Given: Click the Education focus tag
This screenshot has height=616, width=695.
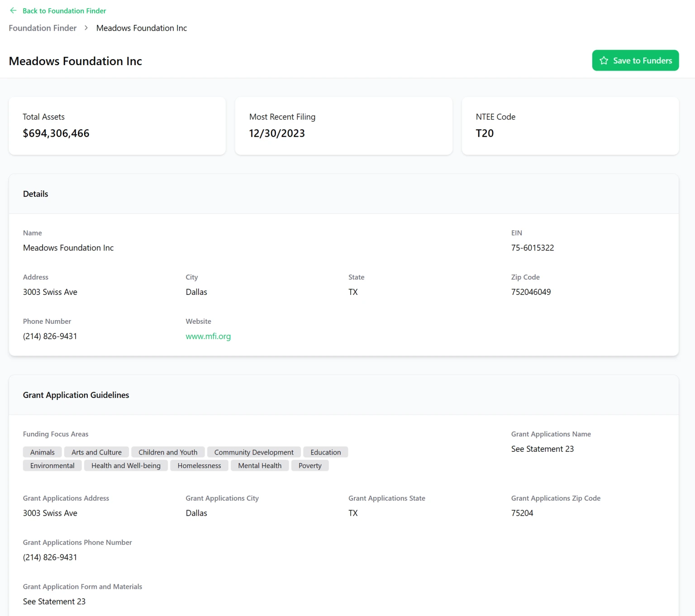Looking at the screenshot, I should pos(325,452).
